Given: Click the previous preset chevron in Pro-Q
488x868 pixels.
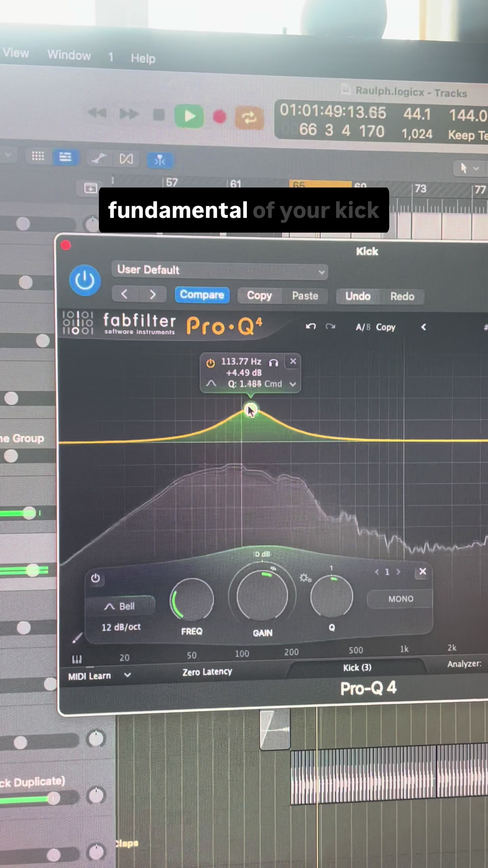Looking at the screenshot, I should (x=423, y=327).
